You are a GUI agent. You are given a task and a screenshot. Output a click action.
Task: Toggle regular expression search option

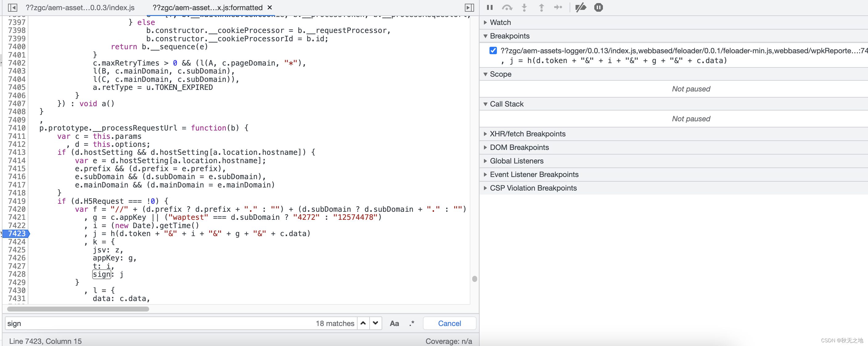(x=412, y=324)
